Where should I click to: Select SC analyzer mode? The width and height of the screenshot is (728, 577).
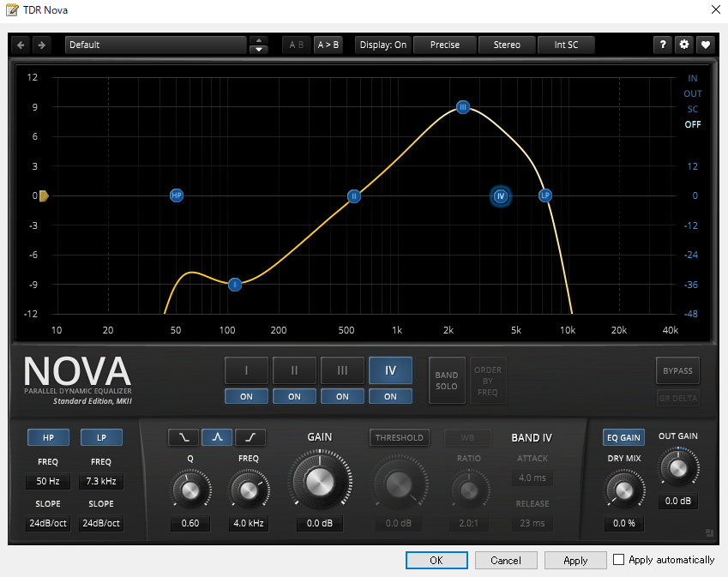pyautogui.click(x=692, y=109)
